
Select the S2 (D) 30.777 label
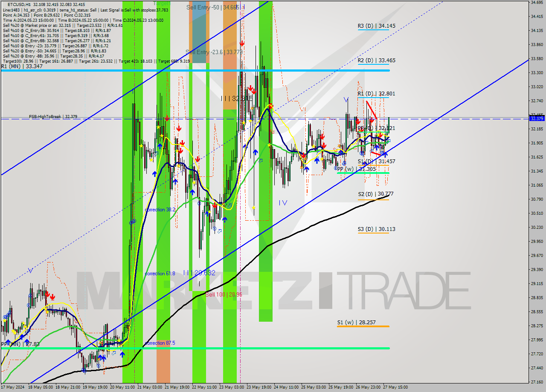[x=375, y=194]
